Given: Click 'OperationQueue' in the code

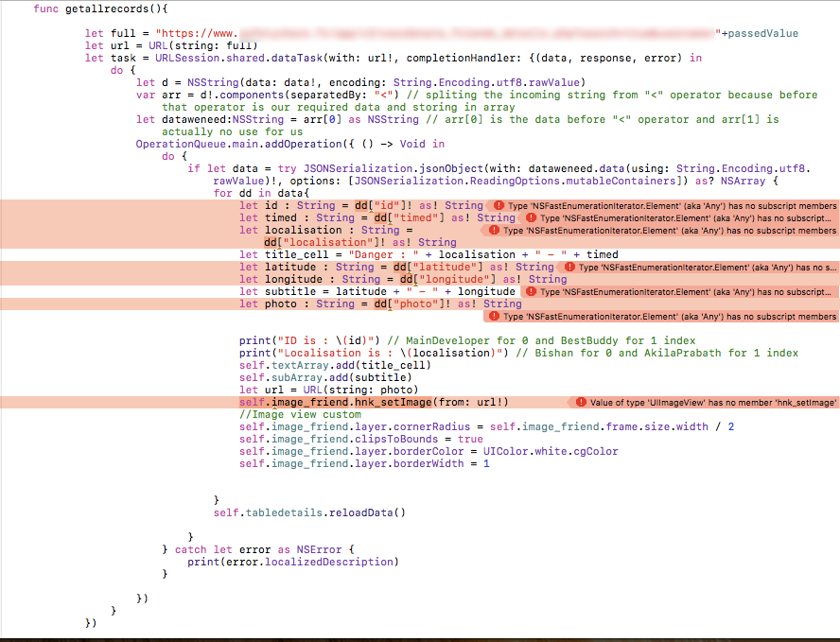Looking at the screenshot, I should (181, 144).
